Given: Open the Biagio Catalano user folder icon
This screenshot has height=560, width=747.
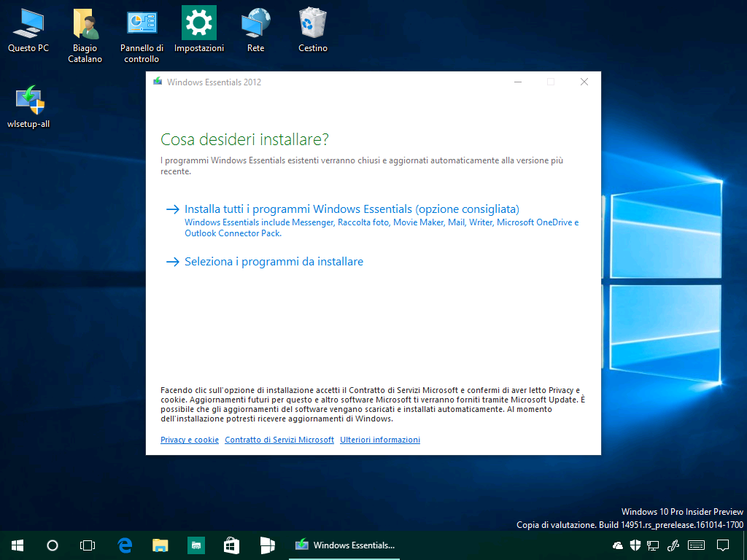Looking at the screenshot, I should pos(85,36).
